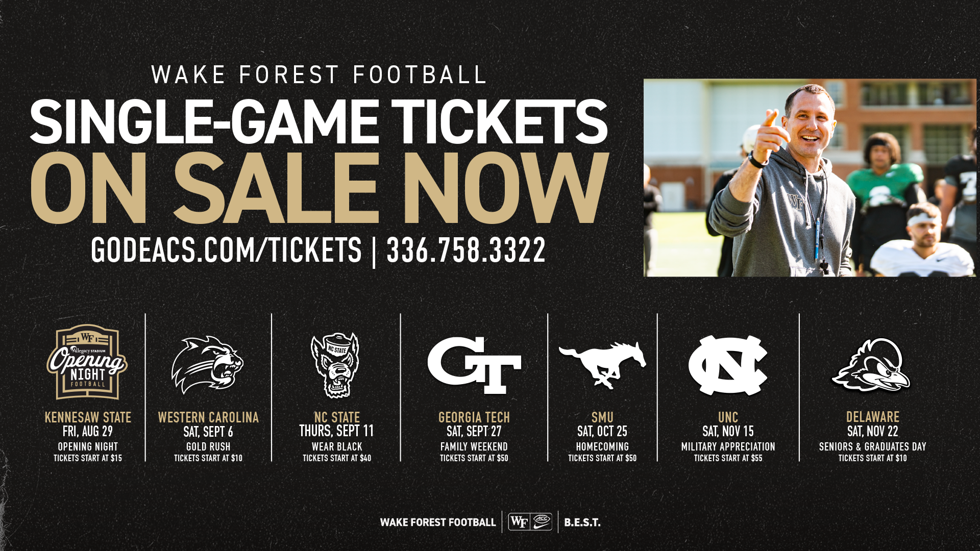Select the UNC interlocking NC logo
980x551 pixels.
pos(728,365)
